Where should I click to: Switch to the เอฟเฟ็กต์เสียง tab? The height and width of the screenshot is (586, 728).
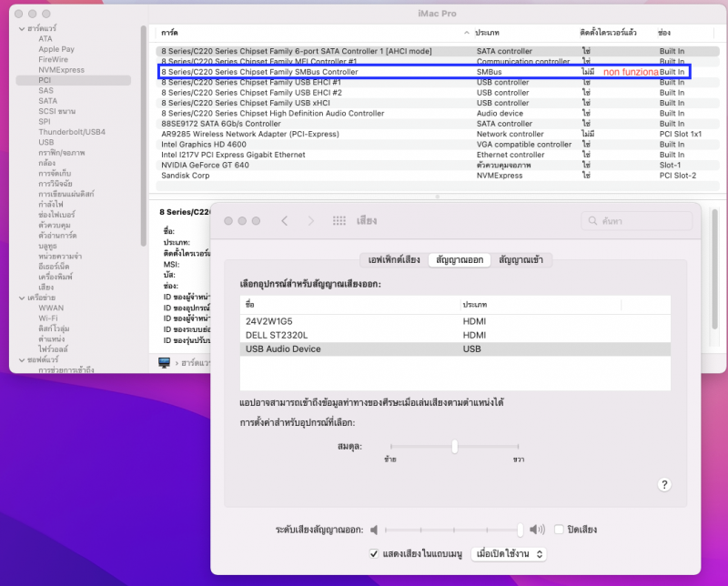[x=391, y=260]
